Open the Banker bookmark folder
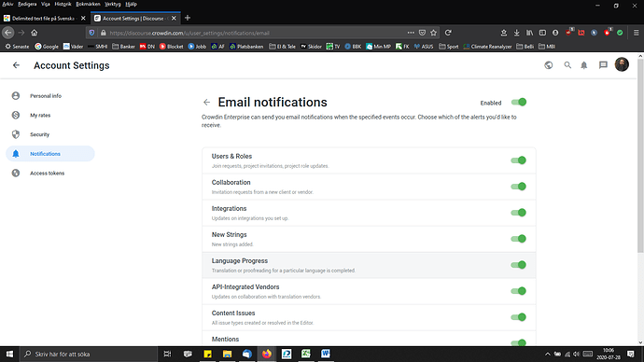The image size is (644, 362). tap(123, 47)
